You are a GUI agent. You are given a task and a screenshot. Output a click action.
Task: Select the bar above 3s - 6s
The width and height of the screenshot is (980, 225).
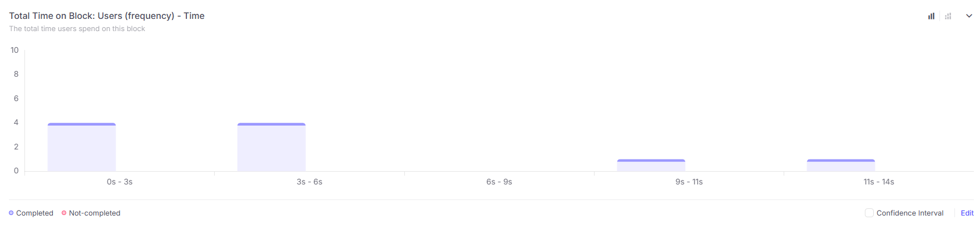[x=271, y=147]
